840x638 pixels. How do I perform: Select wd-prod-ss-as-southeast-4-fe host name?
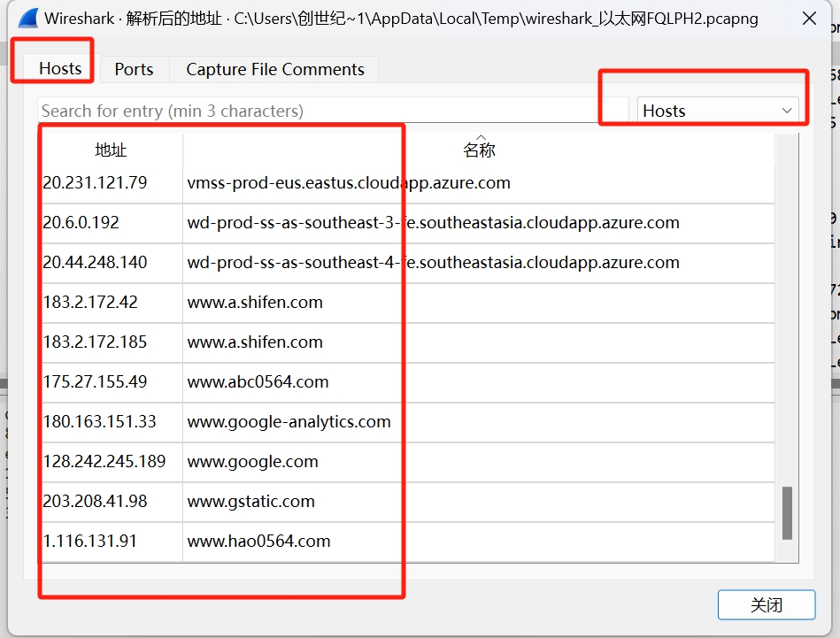tap(434, 262)
